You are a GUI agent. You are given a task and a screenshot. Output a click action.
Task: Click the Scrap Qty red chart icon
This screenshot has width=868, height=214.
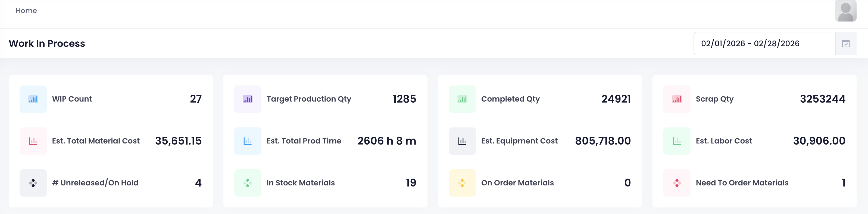pos(677,99)
